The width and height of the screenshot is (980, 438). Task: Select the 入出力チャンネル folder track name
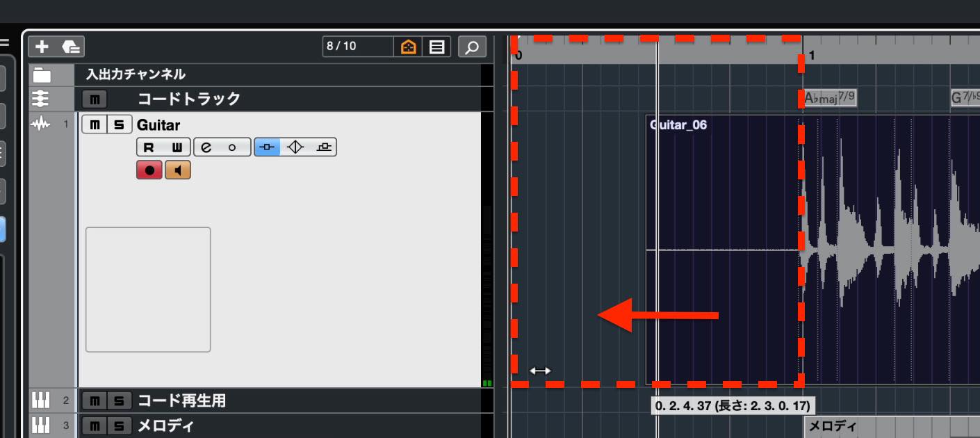(x=136, y=74)
